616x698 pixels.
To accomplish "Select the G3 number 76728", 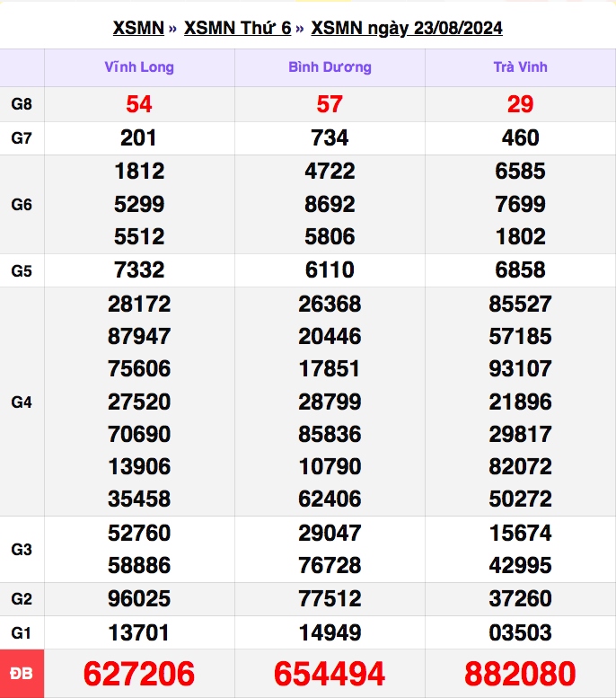I will tap(330, 565).
